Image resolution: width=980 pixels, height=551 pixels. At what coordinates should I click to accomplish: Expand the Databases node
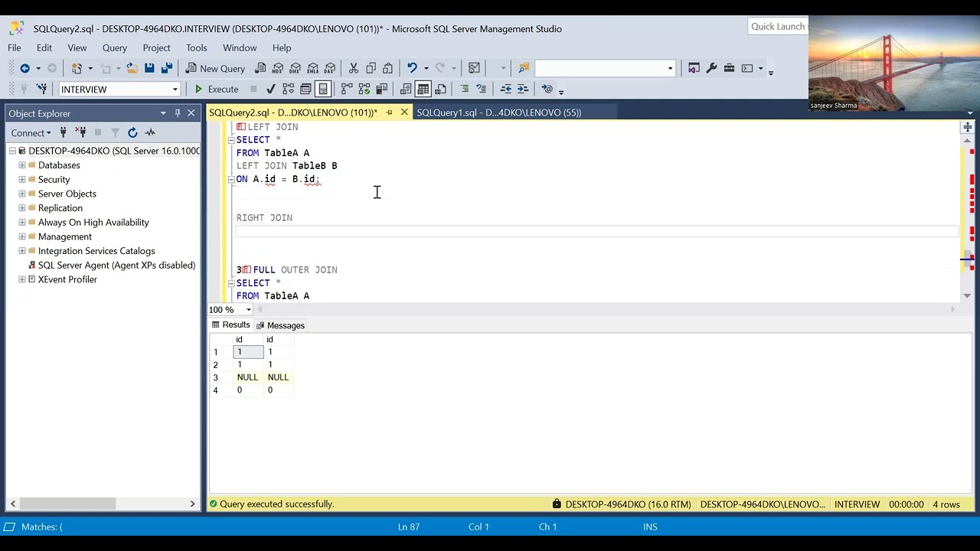(22, 165)
